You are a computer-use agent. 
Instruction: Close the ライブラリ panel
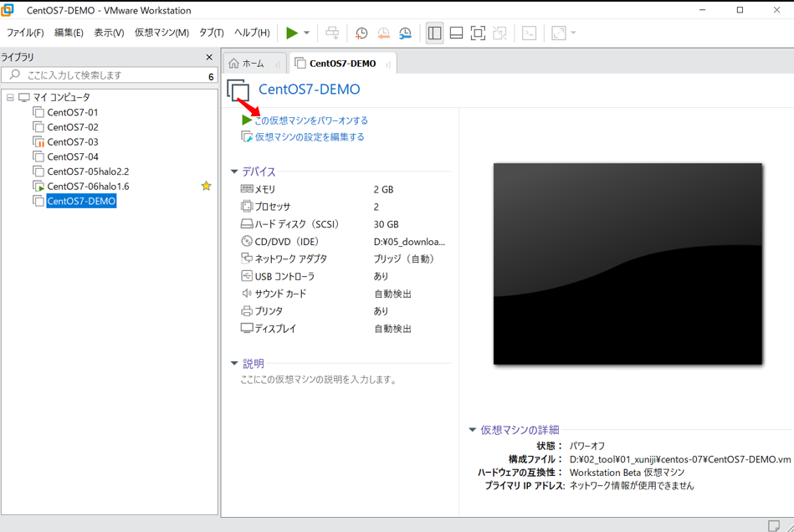tap(209, 57)
